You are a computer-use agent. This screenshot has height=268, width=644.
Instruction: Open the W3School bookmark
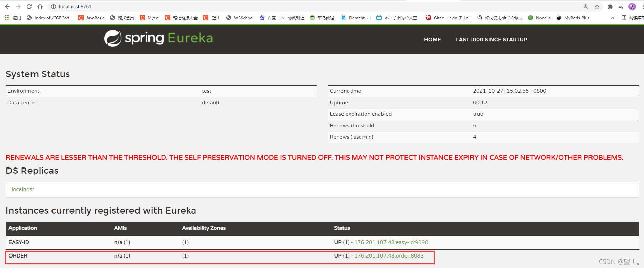coord(240,18)
